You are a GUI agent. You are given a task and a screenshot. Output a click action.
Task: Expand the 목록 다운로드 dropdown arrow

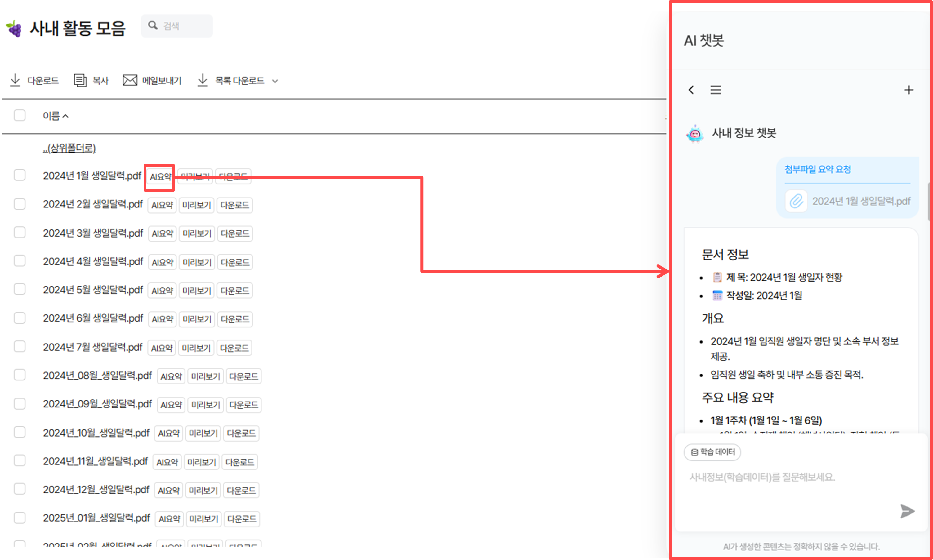(x=275, y=81)
